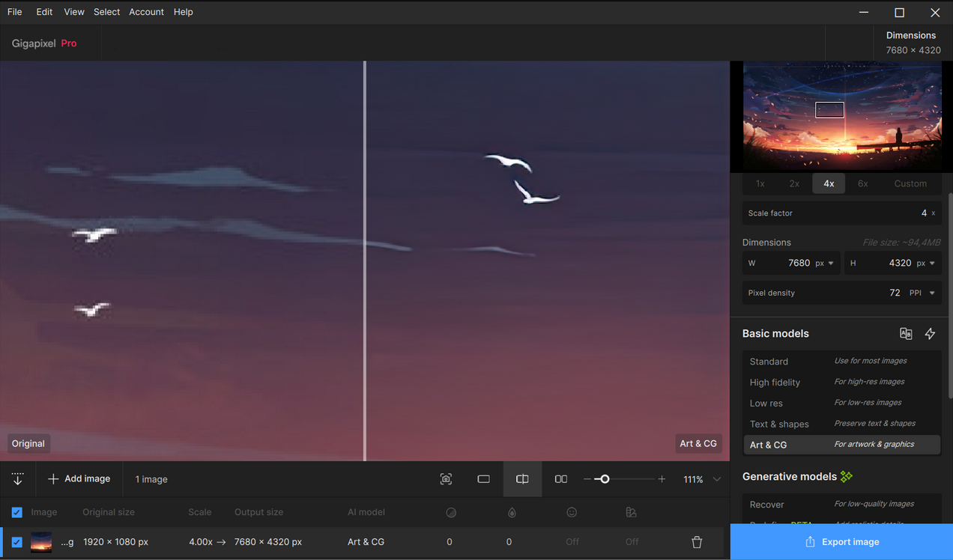The width and height of the screenshot is (953, 560).
Task: Select the High fidelity model
Action: pos(841,382)
